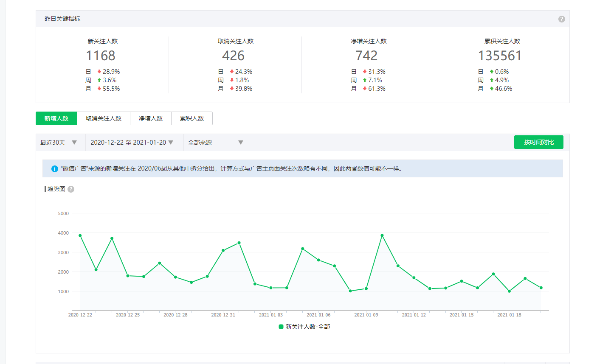This screenshot has height=364, width=597.
Task: Click the 3.6% weekly change under 新关注人数
Action: (110, 80)
